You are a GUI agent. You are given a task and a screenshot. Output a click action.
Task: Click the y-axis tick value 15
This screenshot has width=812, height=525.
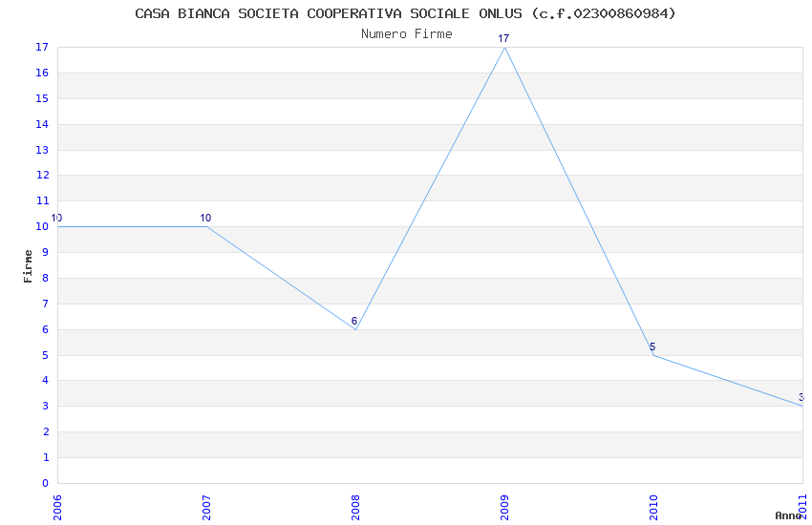[x=42, y=98]
